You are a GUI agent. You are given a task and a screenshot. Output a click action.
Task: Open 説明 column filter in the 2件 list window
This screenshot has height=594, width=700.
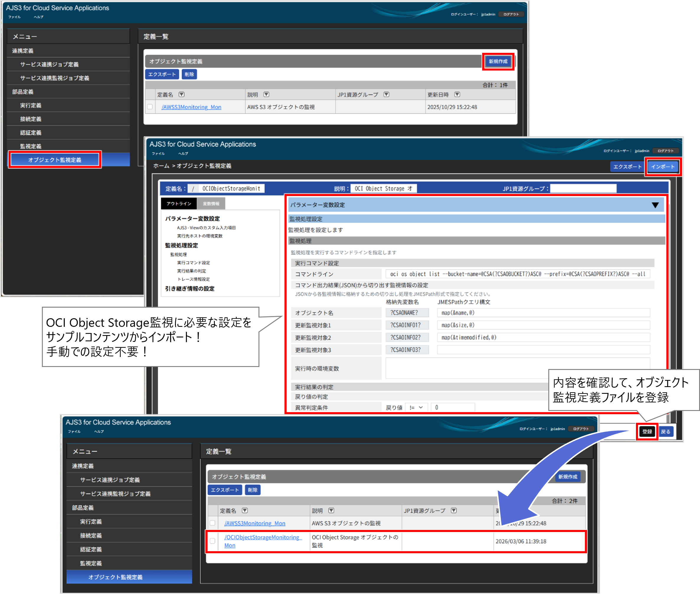(x=331, y=510)
